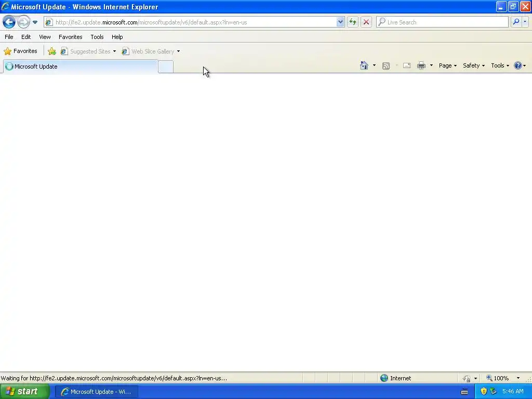This screenshot has height=399, width=532.
Task: Click the Windows Start button
Action: (x=24, y=392)
